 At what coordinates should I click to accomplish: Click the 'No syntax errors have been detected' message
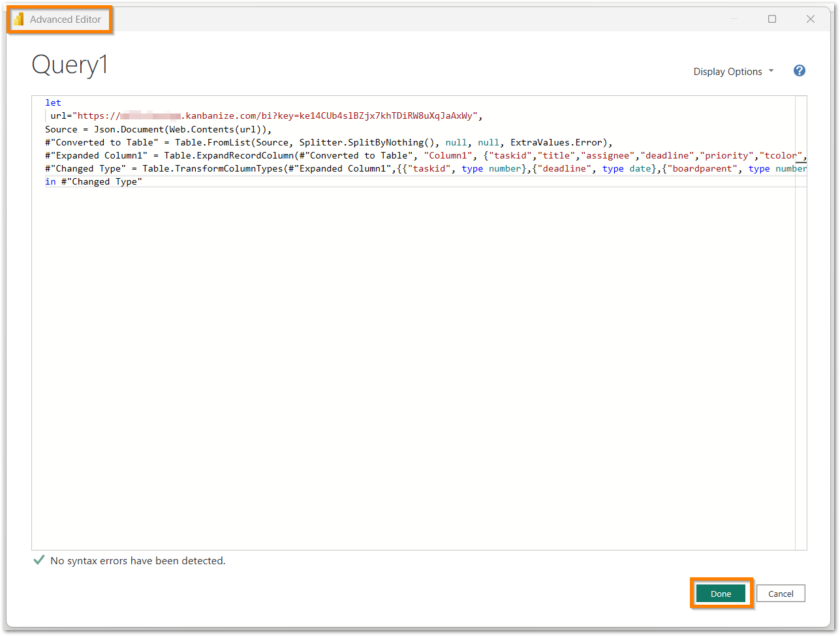point(138,561)
